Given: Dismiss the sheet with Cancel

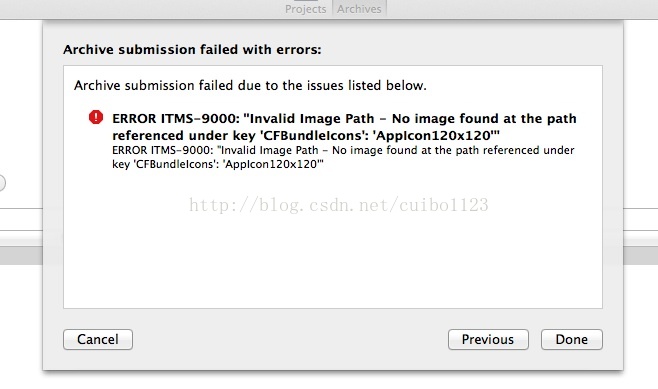Looking at the screenshot, I should pyautogui.click(x=98, y=339).
